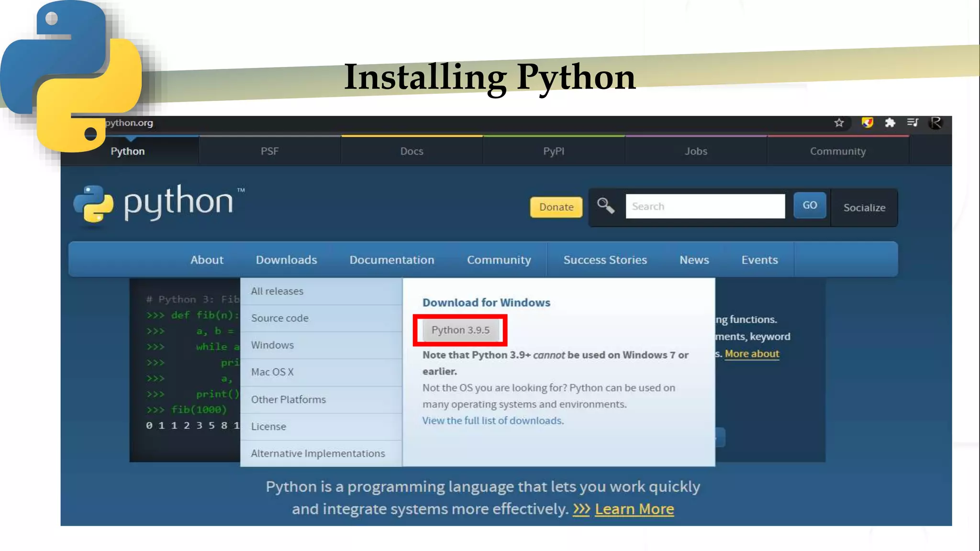Click the python logo on site header
Viewport: 980px width, 551px height.
pos(159,203)
